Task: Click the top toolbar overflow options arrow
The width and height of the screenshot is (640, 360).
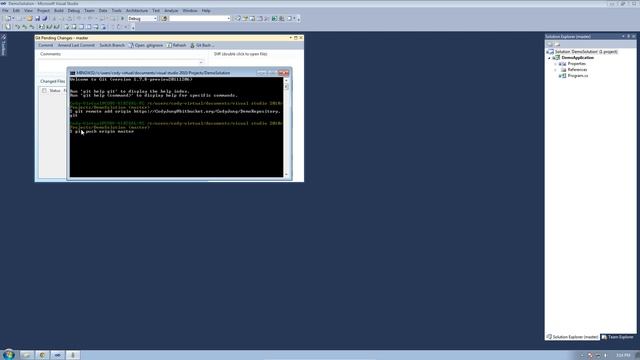Action: click(299, 19)
